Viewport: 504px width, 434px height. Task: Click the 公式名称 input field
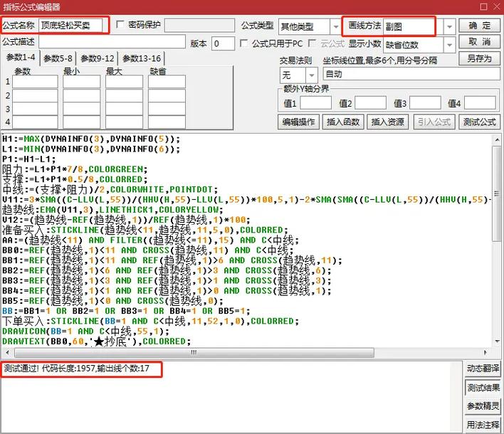tap(71, 26)
